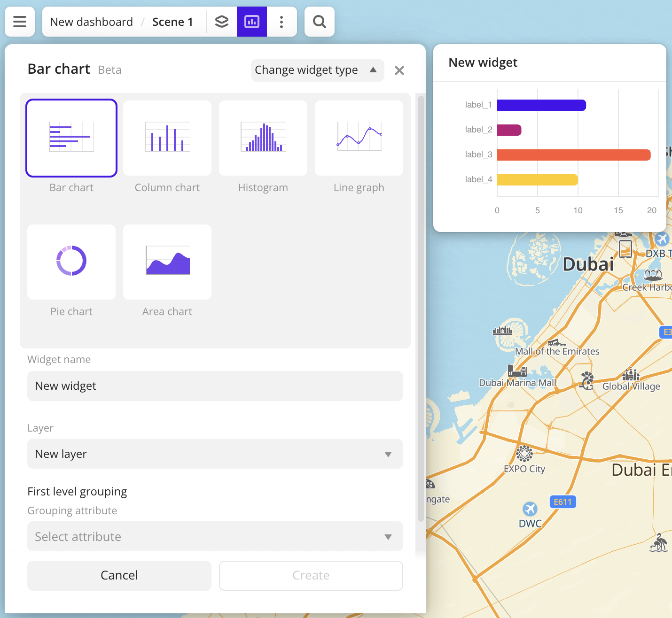
Task: Click the orange label_3 bar in chart
Action: (x=573, y=155)
